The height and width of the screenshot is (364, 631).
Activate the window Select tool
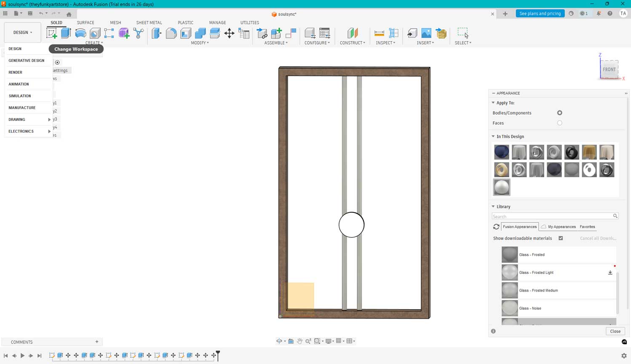(463, 33)
